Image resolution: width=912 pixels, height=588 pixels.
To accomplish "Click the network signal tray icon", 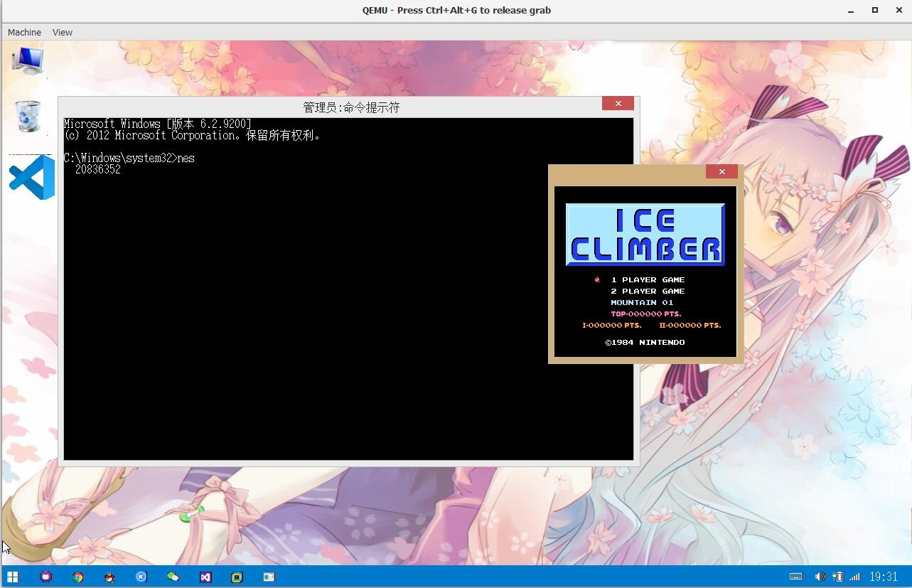I will point(854,577).
